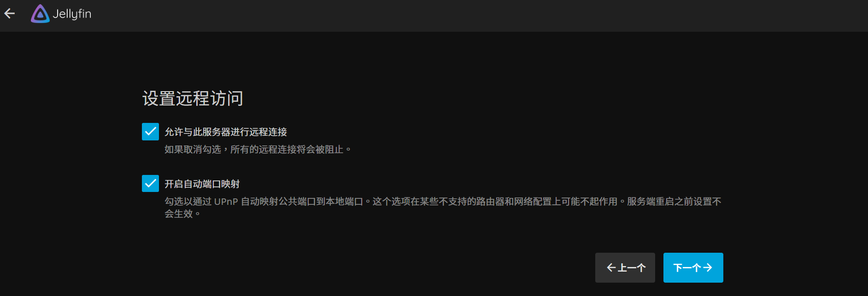Uncheck 允许与此服务器进行远程连接 checkbox
Viewport: 868px width, 296px height.
[150, 132]
